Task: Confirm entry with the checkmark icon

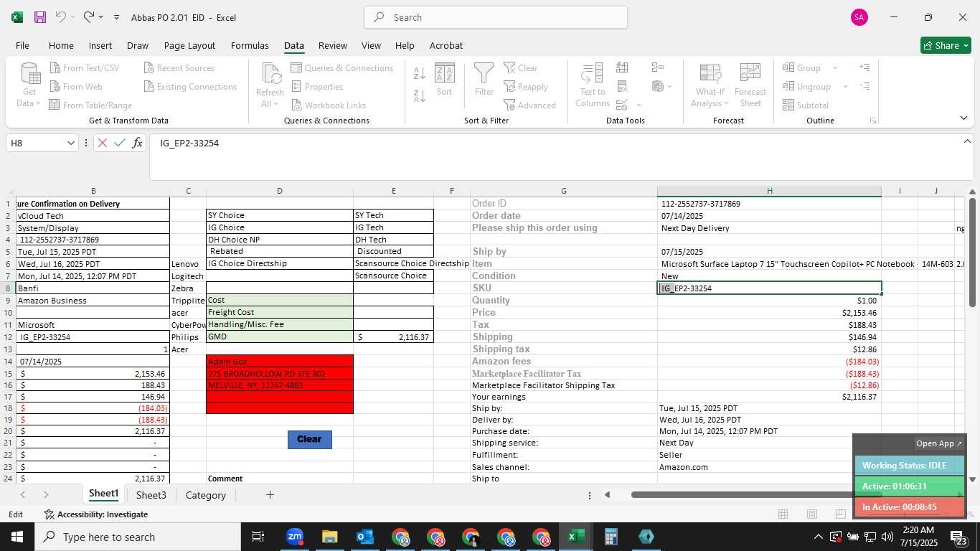Action: click(120, 143)
